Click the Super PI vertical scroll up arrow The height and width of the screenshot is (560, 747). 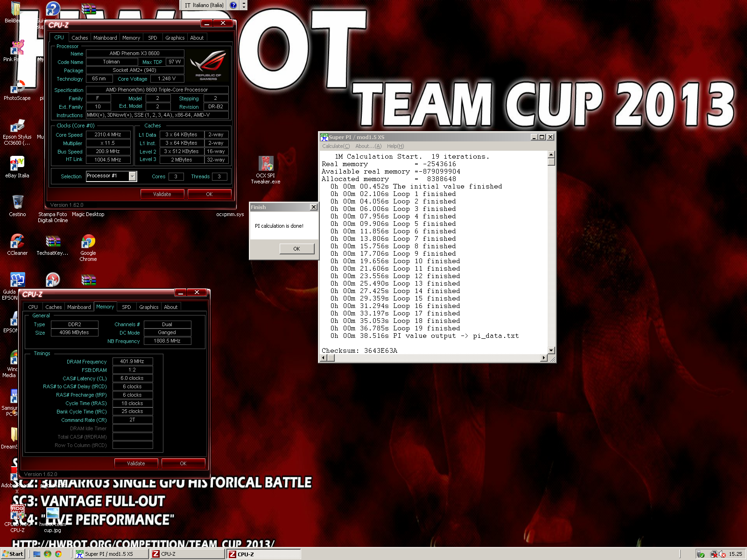(x=551, y=154)
